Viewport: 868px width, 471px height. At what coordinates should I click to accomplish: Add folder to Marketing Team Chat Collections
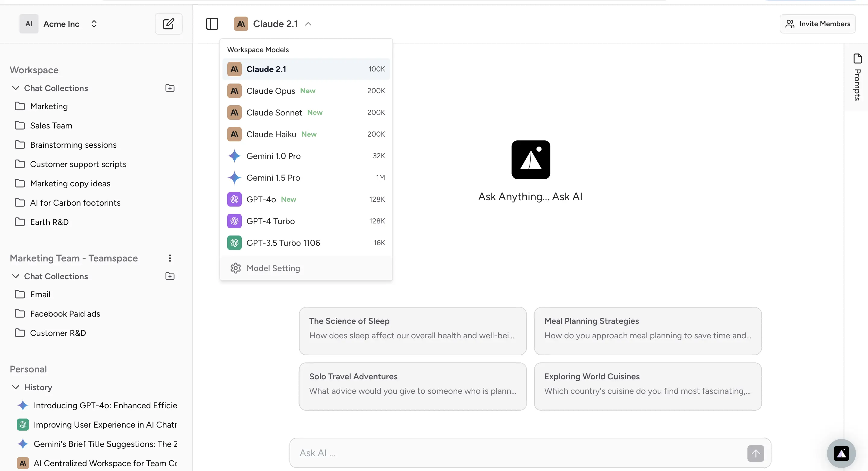tap(170, 276)
